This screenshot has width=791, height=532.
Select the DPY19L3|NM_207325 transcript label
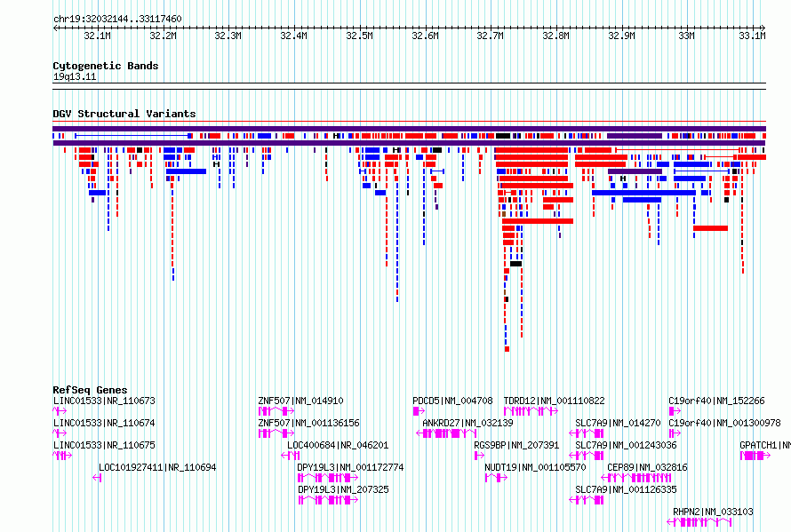coord(343,489)
